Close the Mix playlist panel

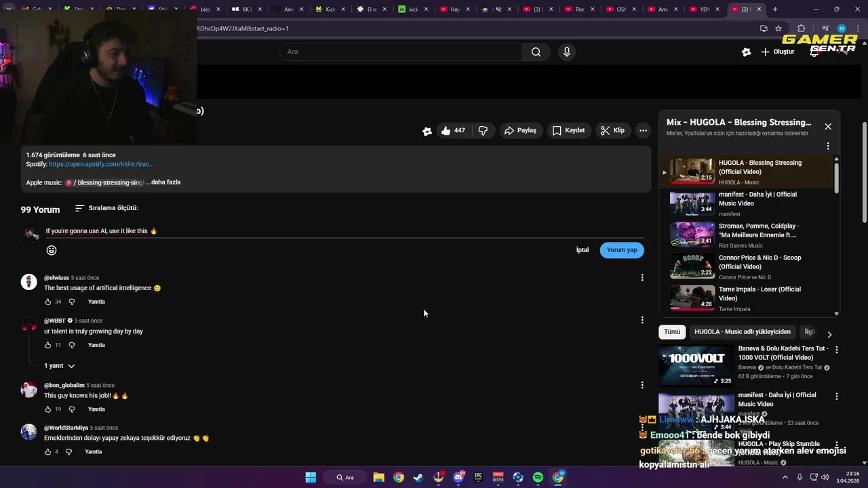coord(828,127)
